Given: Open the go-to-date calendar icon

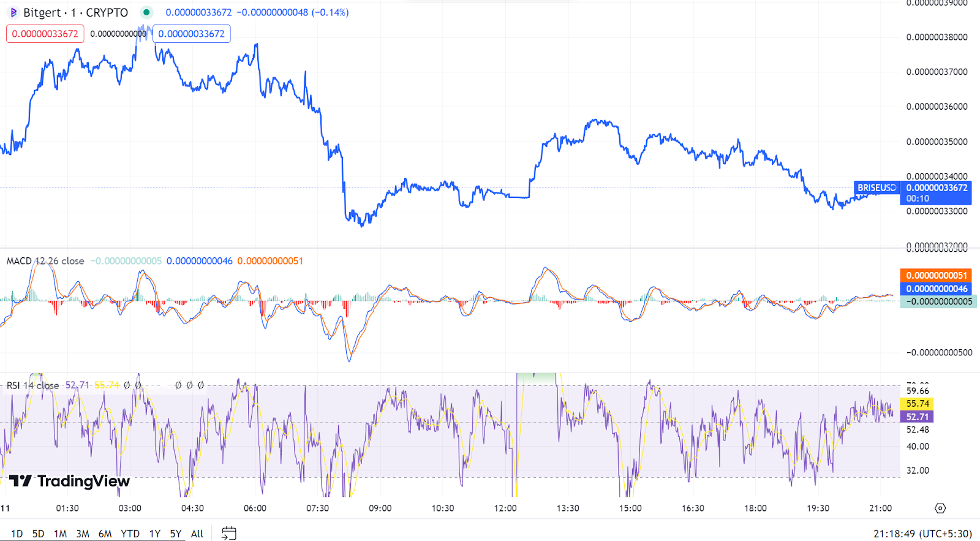Looking at the screenshot, I should tap(228, 533).
